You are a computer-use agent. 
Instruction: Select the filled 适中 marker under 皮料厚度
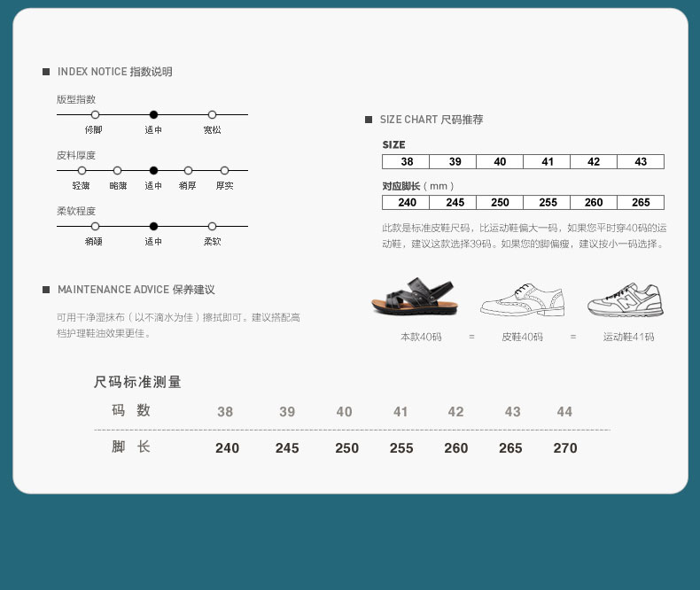(x=153, y=170)
